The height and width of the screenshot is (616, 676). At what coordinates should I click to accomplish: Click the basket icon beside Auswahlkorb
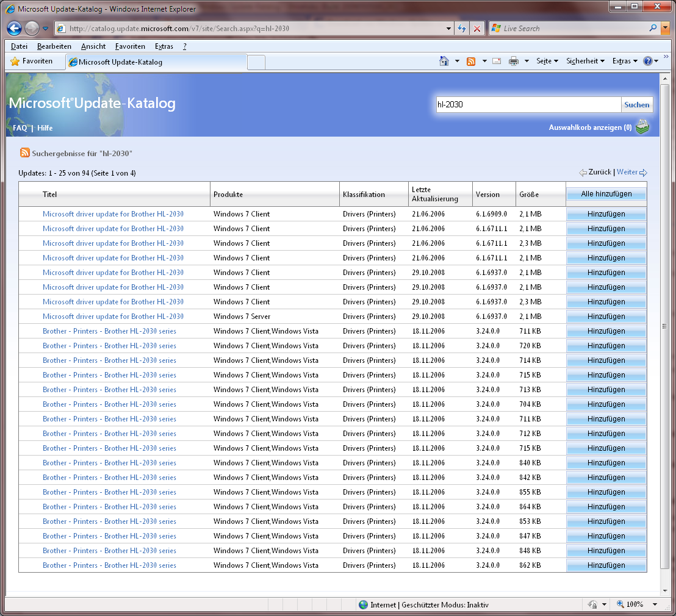pyautogui.click(x=642, y=127)
